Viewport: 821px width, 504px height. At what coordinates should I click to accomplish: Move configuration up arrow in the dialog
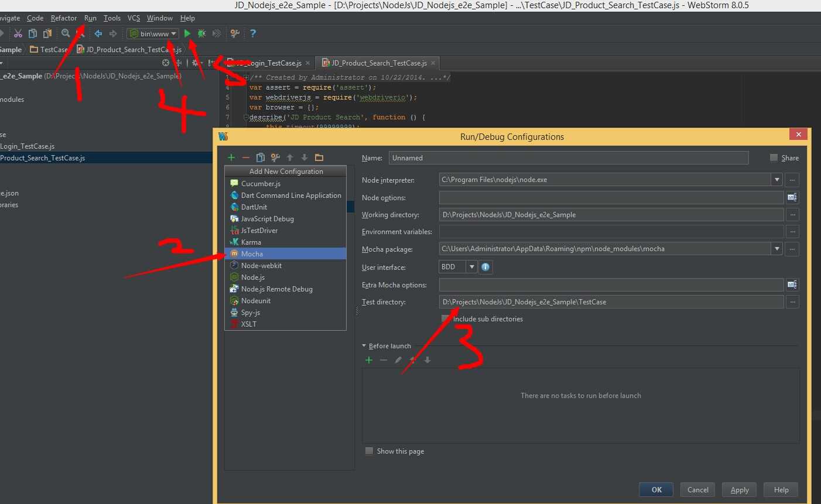tap(290, 157)
